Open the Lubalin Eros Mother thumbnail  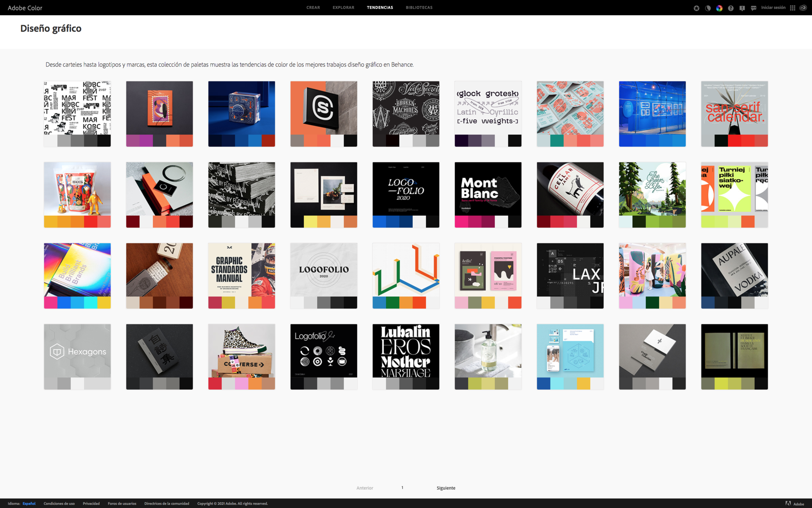406,351
